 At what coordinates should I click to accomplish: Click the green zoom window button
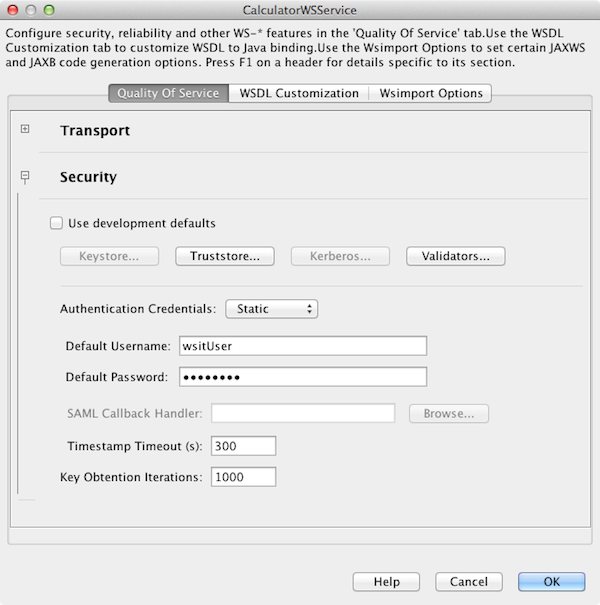(47, 10)
